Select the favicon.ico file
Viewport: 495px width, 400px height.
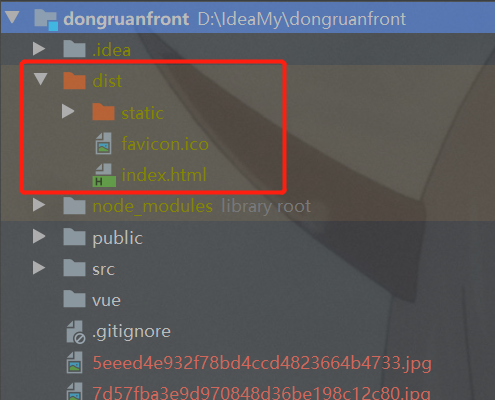pos(165,144)
